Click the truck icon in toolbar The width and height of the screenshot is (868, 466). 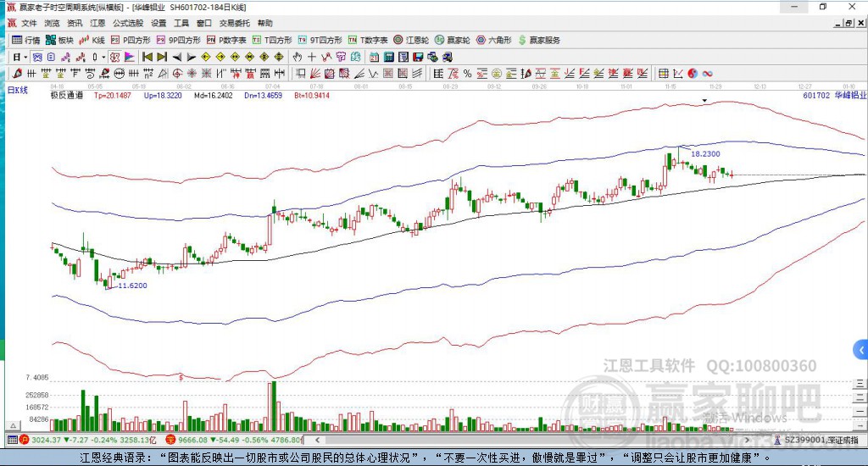(x=447, y=57)
